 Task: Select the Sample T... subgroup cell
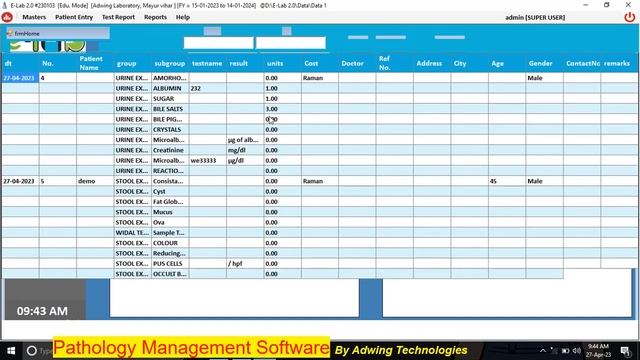[170, 233]
